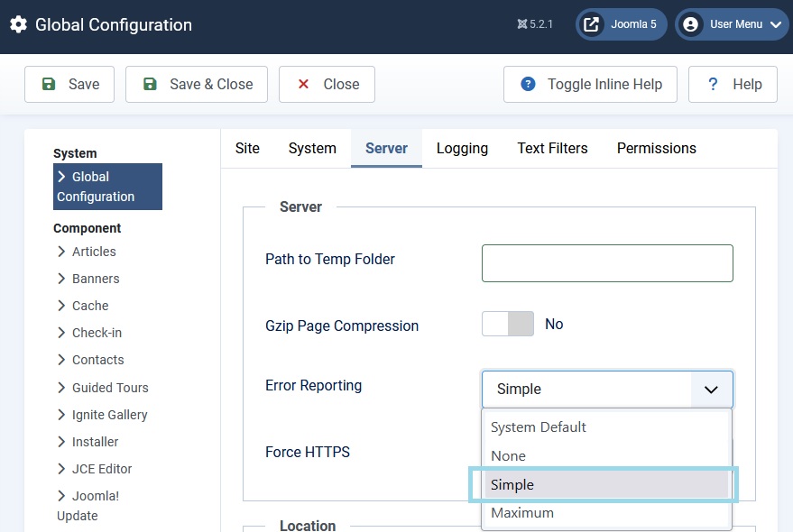Toggle Inline Help with the blue question icon
This screenshot has width=793, height=532.
pyautogui.click(x=590, y=84)
